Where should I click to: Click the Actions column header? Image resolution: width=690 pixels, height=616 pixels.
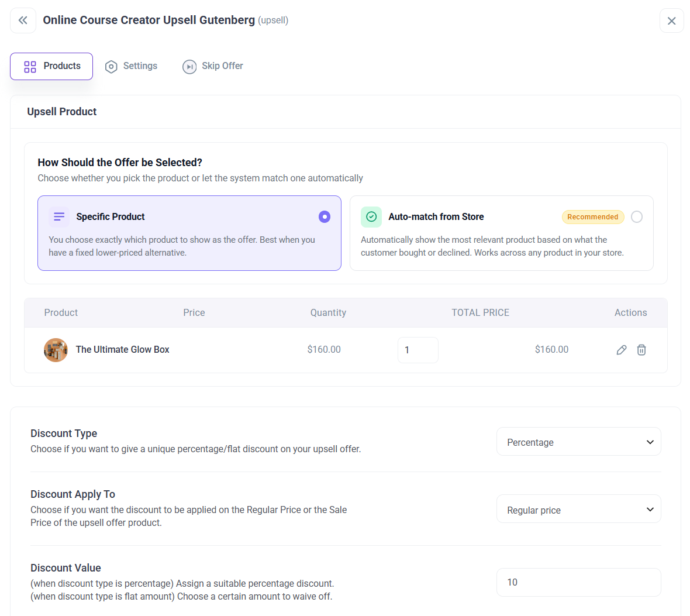(x=630, y=312)
